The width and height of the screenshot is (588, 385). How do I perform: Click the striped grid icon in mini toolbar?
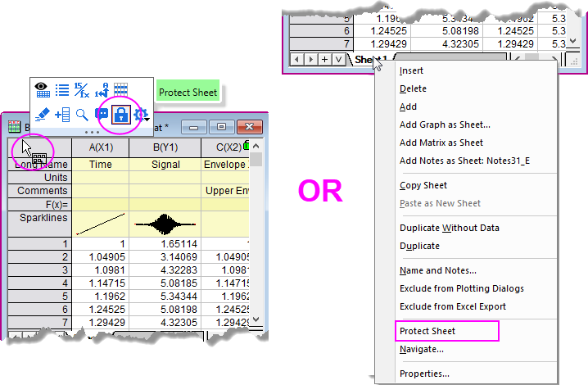[120, 89]
